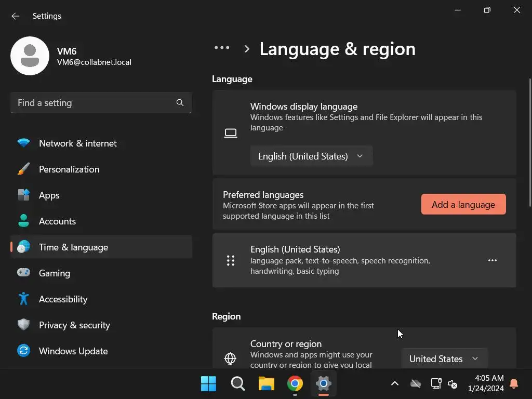Click the Region section heading

click(x=227, y=316)
